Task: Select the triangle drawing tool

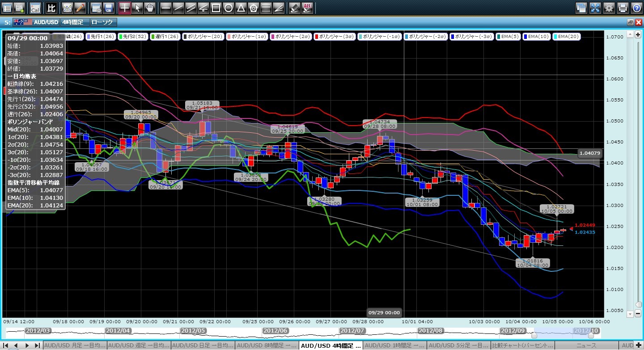Action: point(241,8)
